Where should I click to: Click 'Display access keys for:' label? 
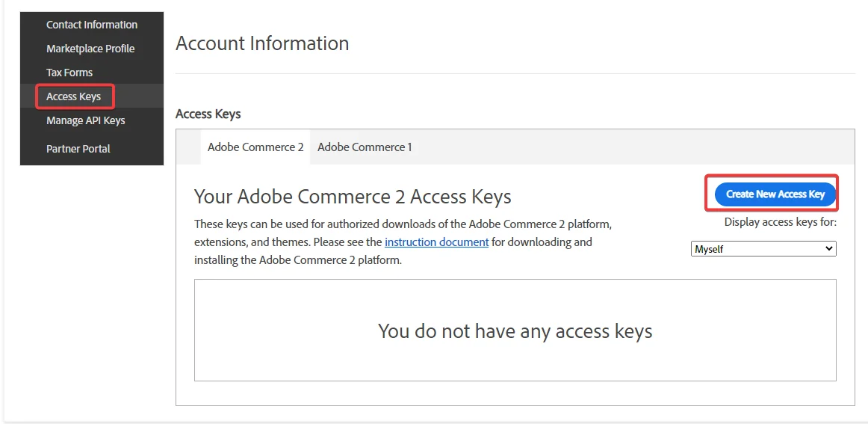click(780, 222)
